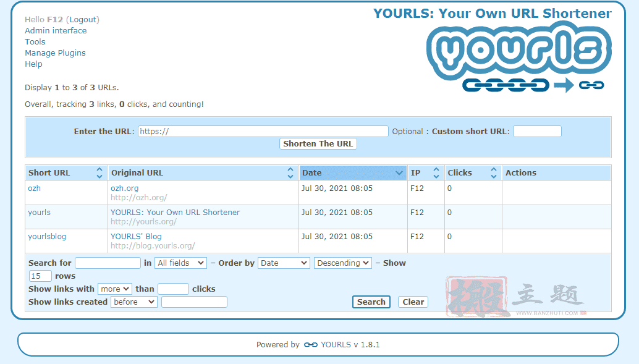Click the chain icon in footer
This screenshot has height=364, width=639.
(x=310, y=345)
